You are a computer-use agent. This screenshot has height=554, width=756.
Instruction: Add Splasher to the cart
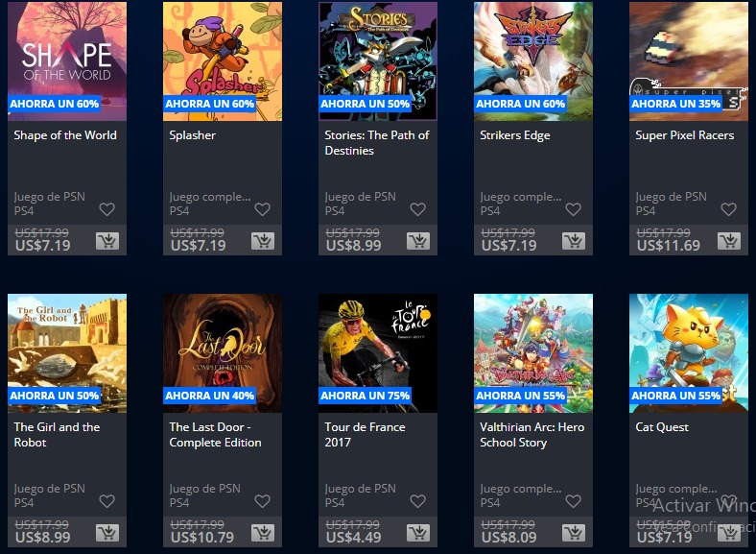click(x=263, y=241)
